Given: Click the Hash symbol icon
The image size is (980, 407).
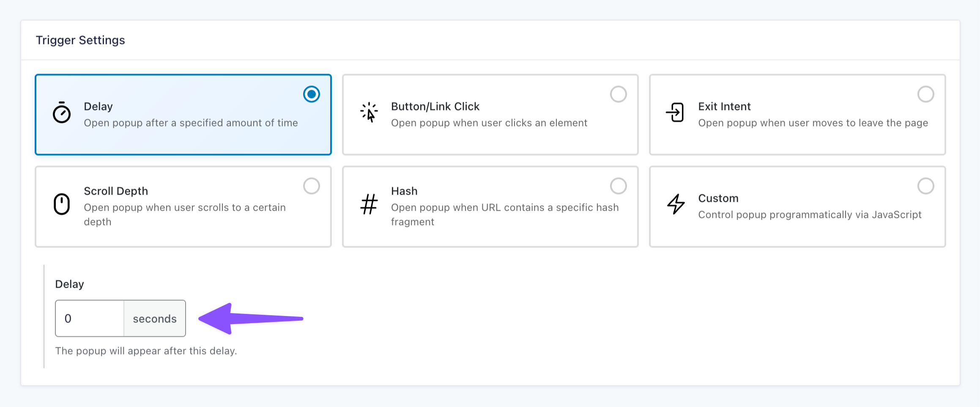Looking at the screenshot, I should (x=369, y=204).
